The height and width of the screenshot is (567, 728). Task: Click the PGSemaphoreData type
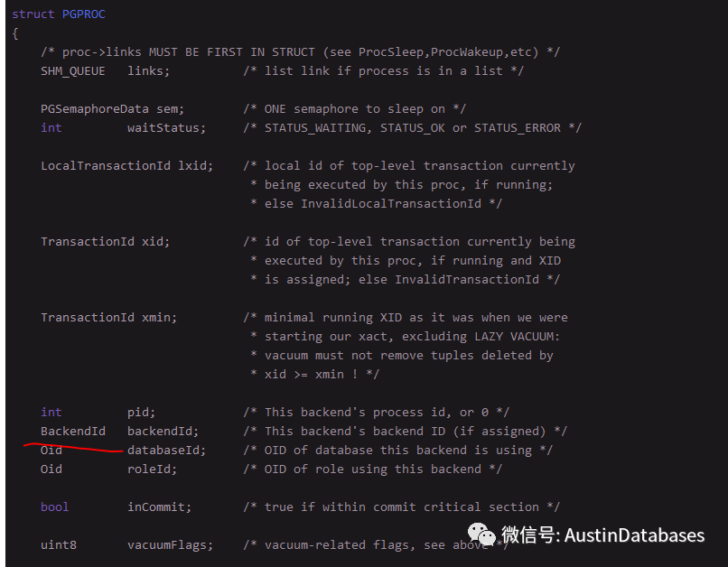click(95, 109)
